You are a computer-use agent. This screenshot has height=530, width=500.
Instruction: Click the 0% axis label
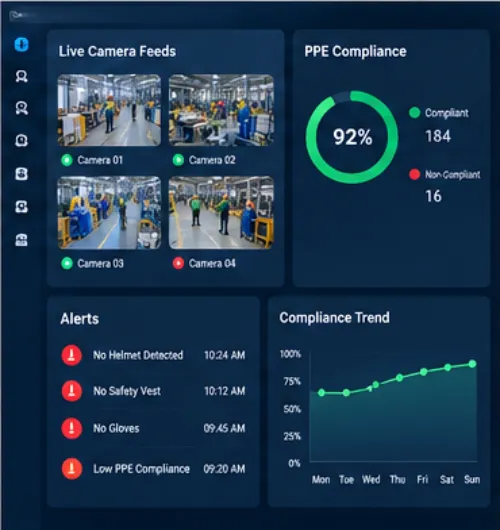tap(294, 463)
